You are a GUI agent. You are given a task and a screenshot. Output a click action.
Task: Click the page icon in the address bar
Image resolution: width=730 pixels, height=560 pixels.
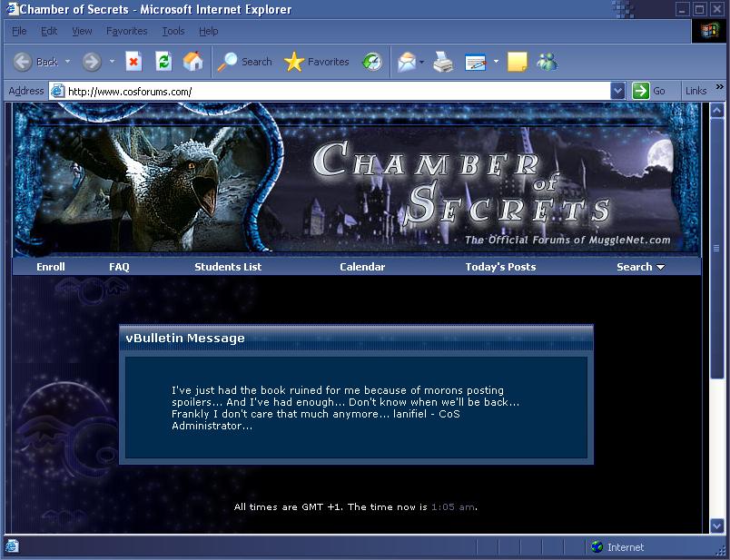pyautogui.click(x=57, y=91)
